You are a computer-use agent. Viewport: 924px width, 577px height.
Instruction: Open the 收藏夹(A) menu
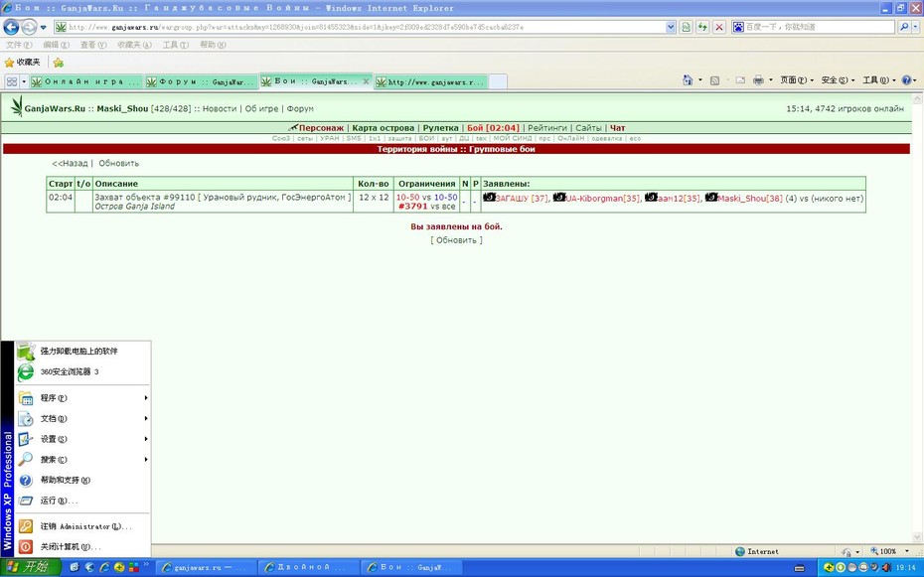(x=134, y=45)
